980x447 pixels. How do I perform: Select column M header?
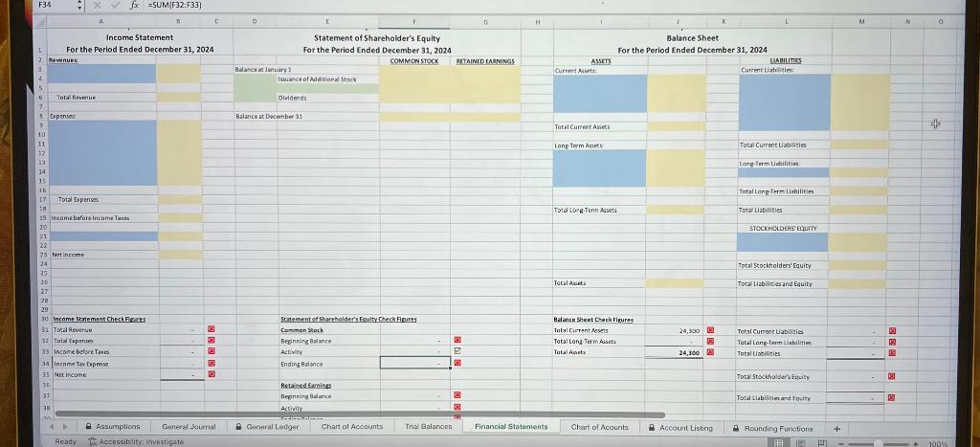[860, 22]
